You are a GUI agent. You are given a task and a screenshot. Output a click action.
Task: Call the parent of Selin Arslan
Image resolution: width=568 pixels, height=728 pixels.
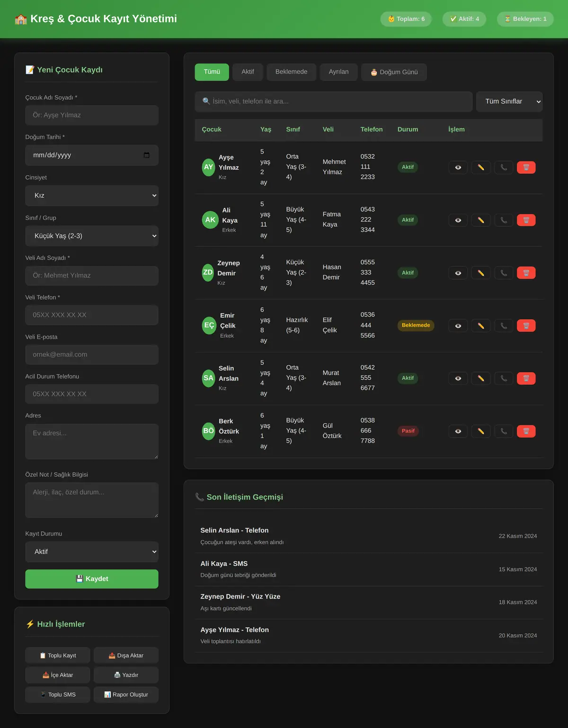[504, 378]
